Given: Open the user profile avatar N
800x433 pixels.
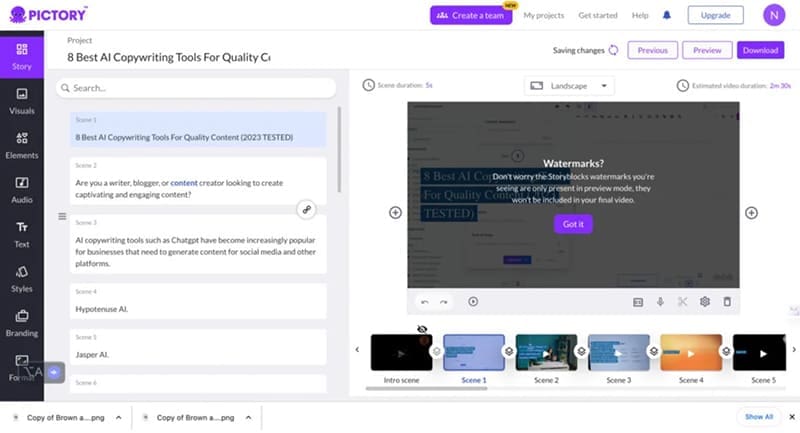Looking at the screenshot, I should point(773,15).
